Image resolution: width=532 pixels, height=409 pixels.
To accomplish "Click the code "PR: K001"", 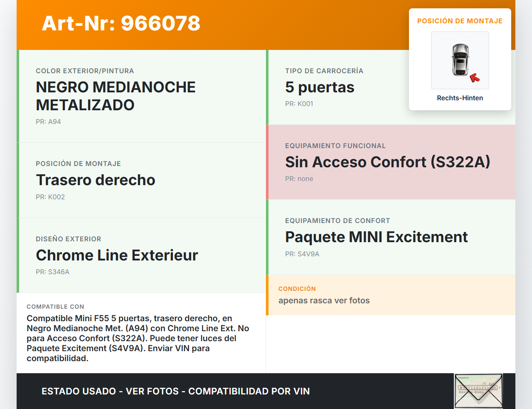I will [x=299, y=104].
